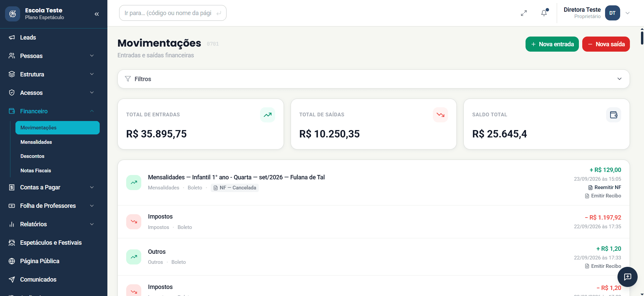The width and height of the screenshot is (644, 296).
Task: Expand the Contas a Pagar chevron
Action: coord(92,187)
